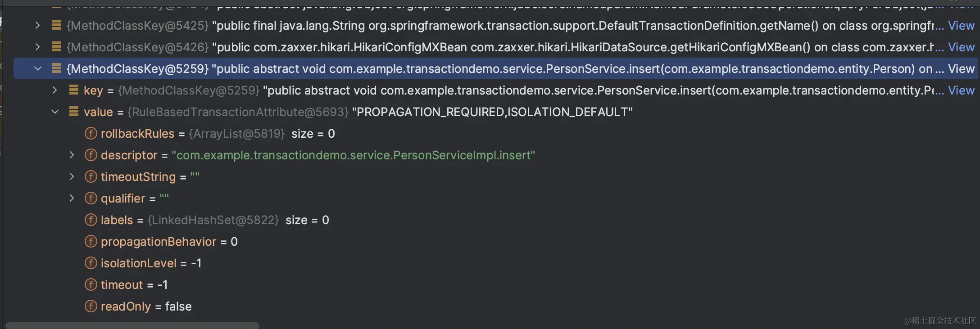Click the field icon beside timeout
The height and width of the screenshot is (329, 980).
(91, 284)
